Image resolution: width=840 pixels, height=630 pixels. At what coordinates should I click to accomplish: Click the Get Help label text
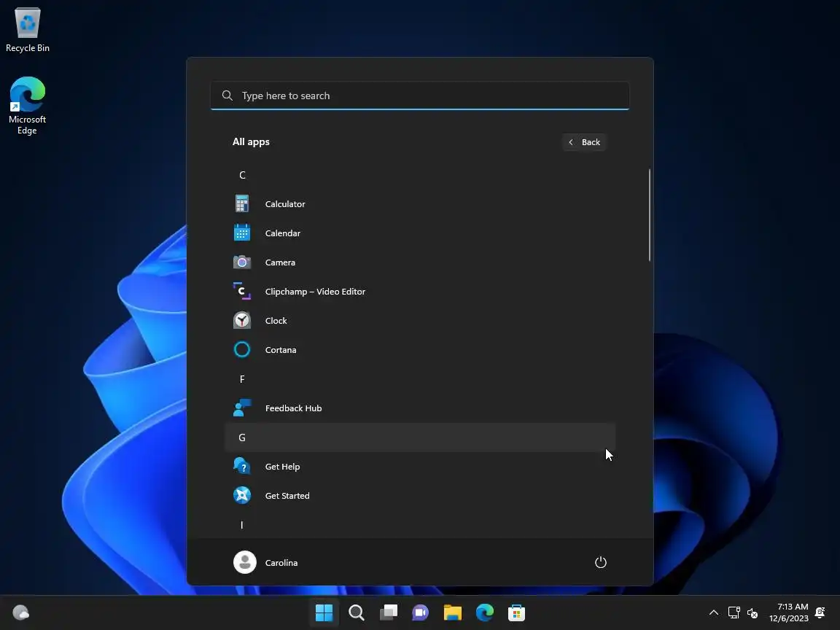point(282,466)
